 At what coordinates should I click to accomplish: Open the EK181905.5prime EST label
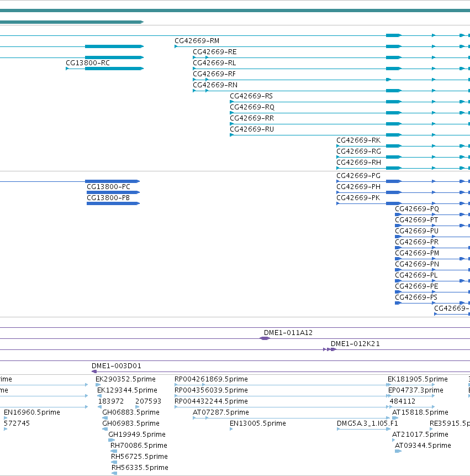coord(418,379)
